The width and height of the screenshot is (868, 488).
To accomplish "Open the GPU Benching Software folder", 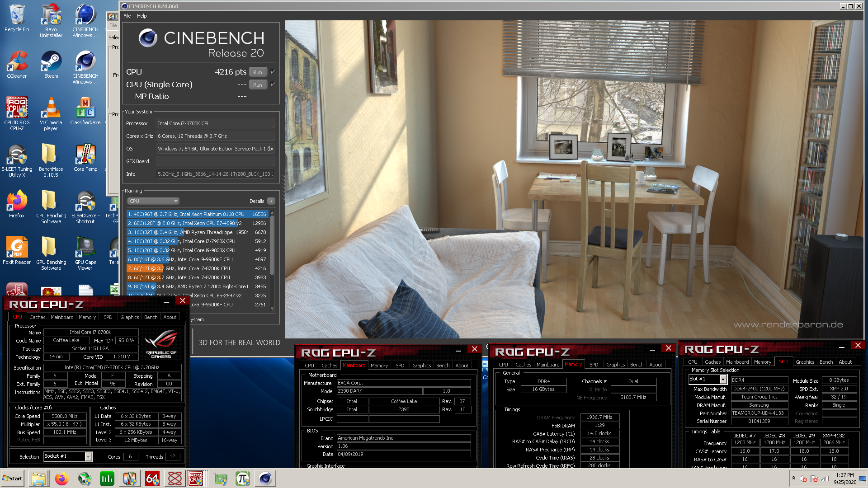I will pyautogui.click(x=51, y=253).
